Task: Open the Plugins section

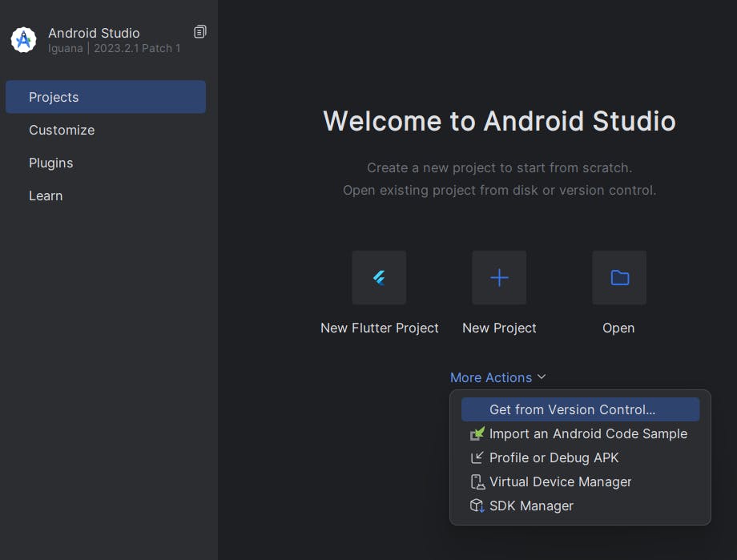Action: [x=51, y=163]
